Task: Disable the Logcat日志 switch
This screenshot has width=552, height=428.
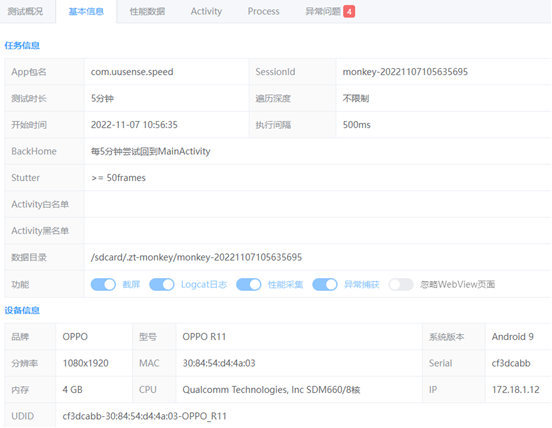Action: [162, 284]
